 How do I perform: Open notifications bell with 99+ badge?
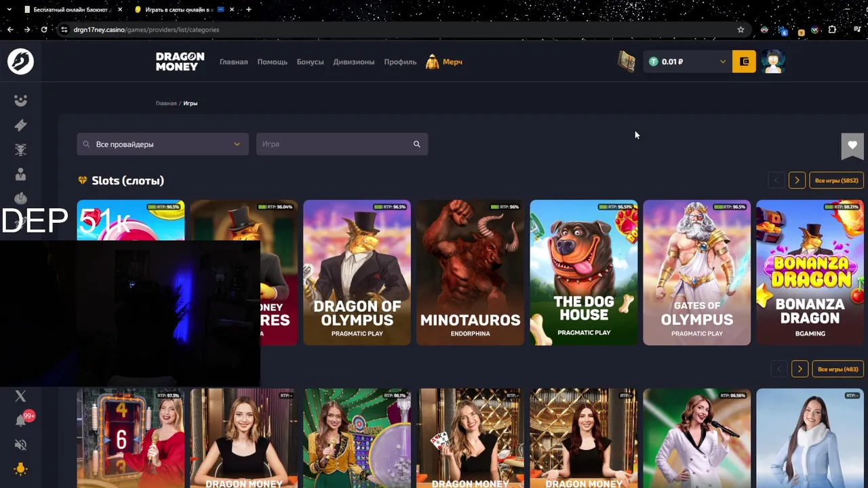[x=21, y=420]
